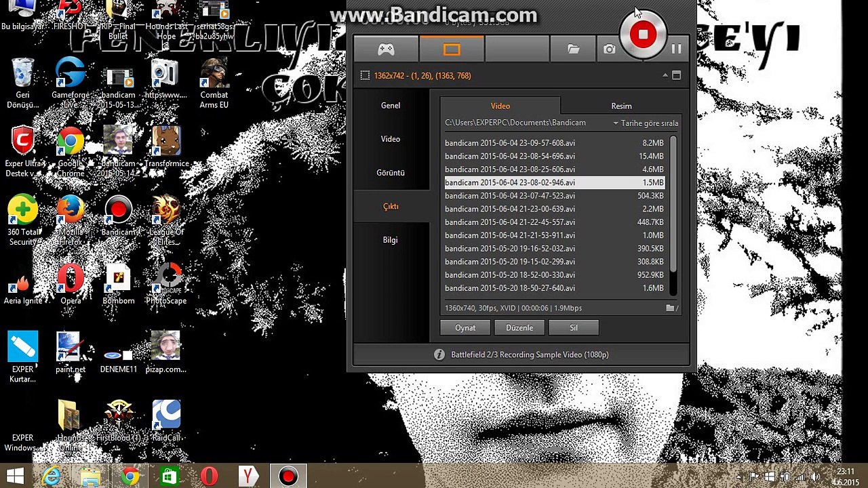The width and height of the screenshot is (868, 488).
Task: Select file bandicam 2015-05-20 19-15-02-299.avi
Action: coord(555,262)
